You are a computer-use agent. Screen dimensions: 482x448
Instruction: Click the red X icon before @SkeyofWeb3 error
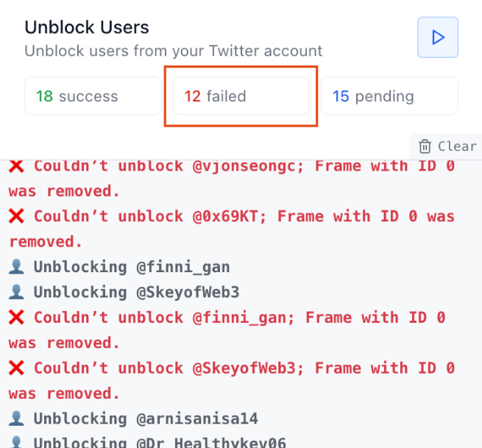point(16,368)
